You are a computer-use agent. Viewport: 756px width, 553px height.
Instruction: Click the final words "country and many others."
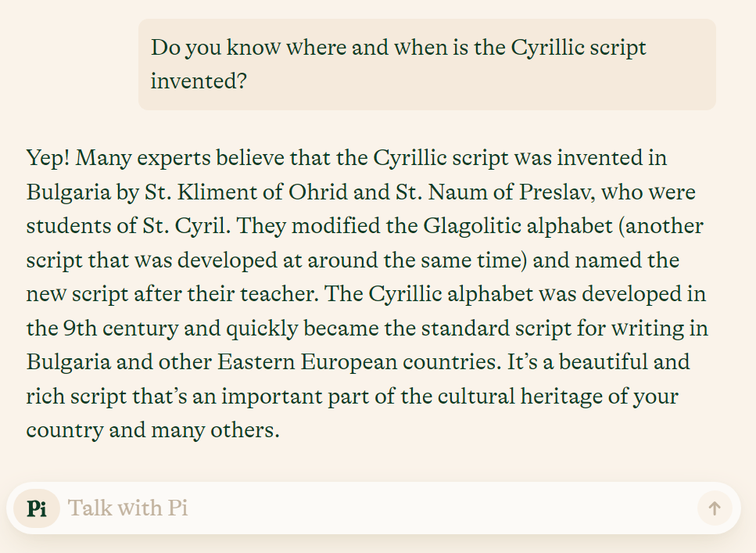(x=152, y=430)
